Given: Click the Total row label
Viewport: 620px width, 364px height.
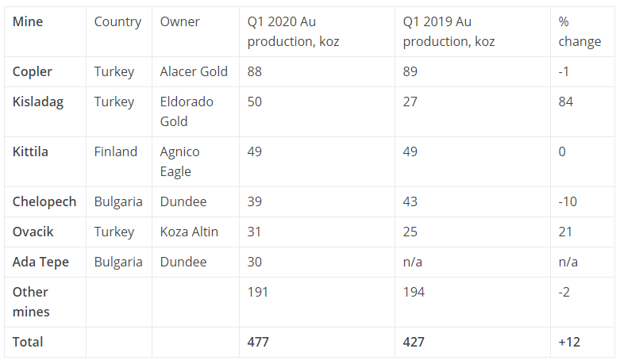Looking at the screenshot, I should [28, 342].
